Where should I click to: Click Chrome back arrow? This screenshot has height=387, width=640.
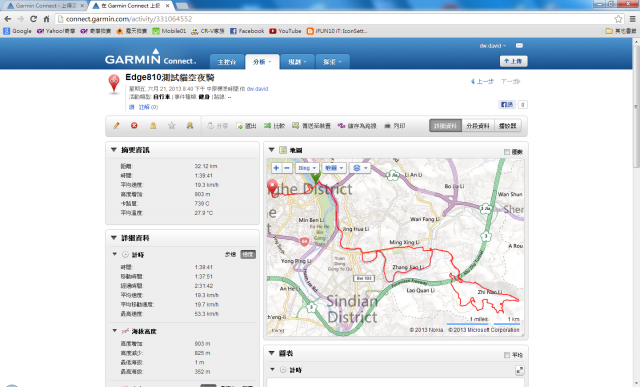[8, 19]
